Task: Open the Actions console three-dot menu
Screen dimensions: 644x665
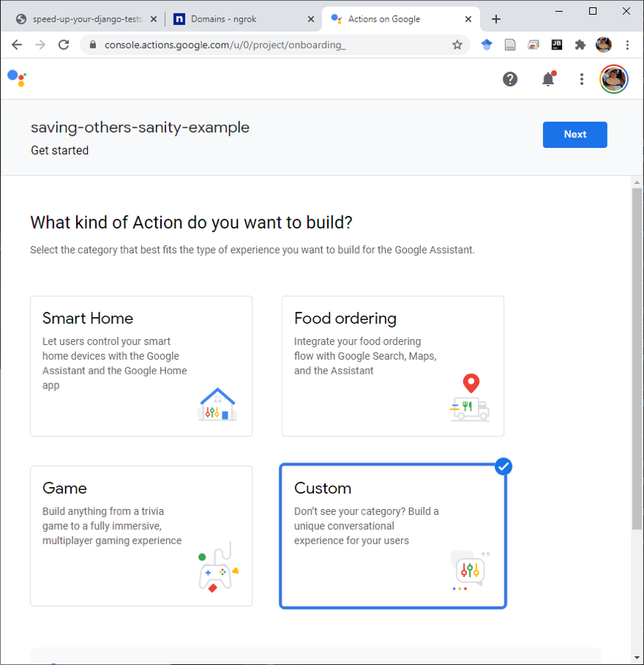Action: click(582, 79)
